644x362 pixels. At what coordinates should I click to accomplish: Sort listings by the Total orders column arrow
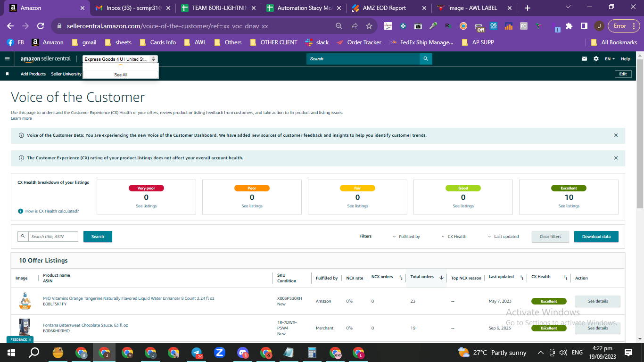click(441, 278)
